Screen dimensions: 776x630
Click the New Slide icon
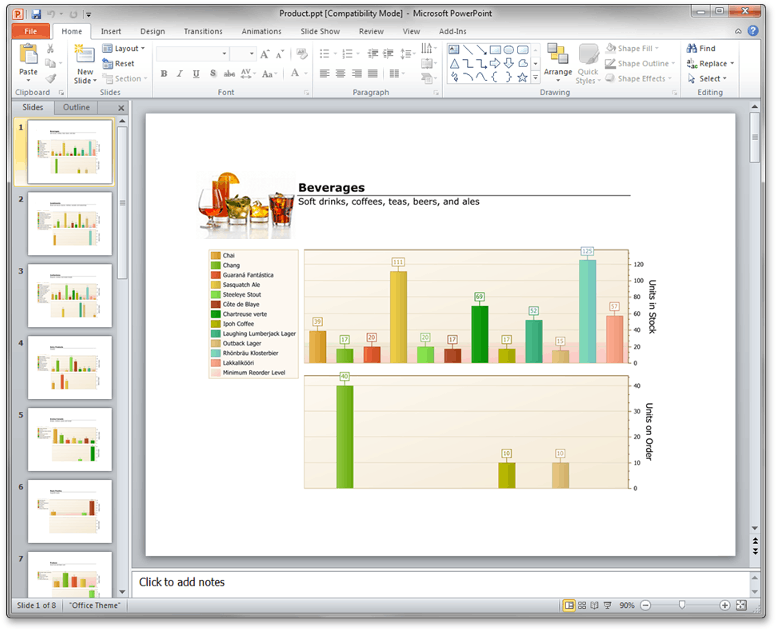(85, 54)
